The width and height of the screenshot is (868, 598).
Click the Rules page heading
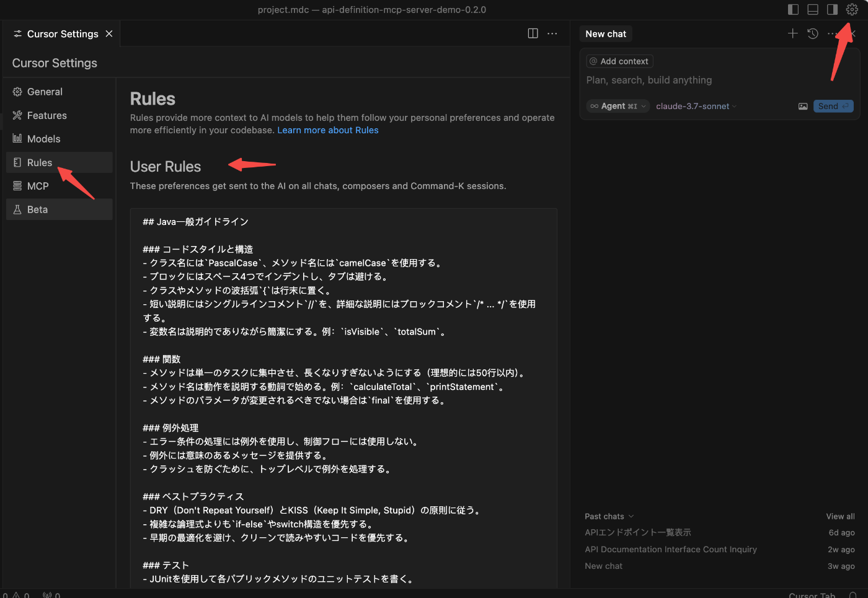[153, 99]
